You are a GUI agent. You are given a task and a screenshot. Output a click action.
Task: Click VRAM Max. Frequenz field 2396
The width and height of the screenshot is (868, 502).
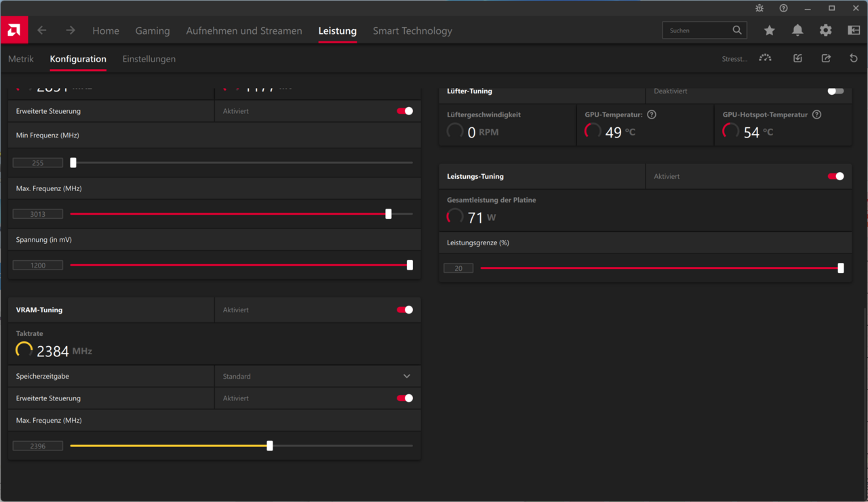[x=38, y=446]
